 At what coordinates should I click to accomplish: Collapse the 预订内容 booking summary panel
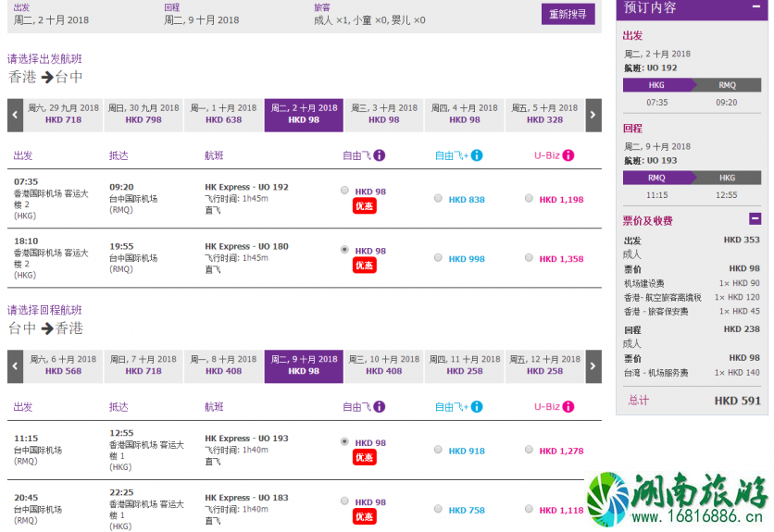pyautogui.click(x=755, y=6)
